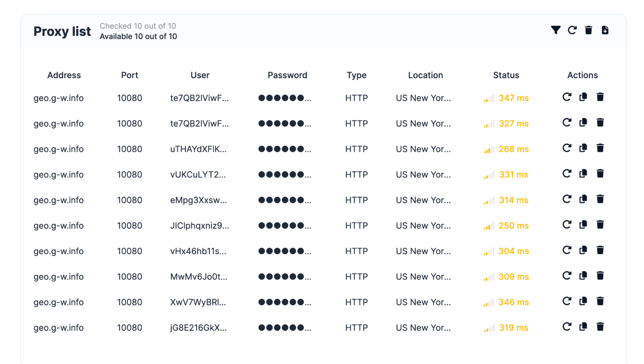This screenshot has height=364, width=644.
Task: Click user cell JlClphqxniz9...
Action: click(200, 226)
